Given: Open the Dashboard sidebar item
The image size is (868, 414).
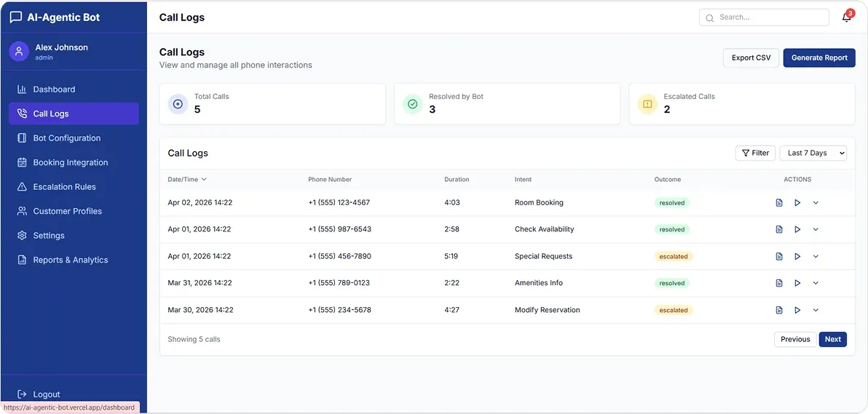Looking at the screenshot, I should point(74,89).
